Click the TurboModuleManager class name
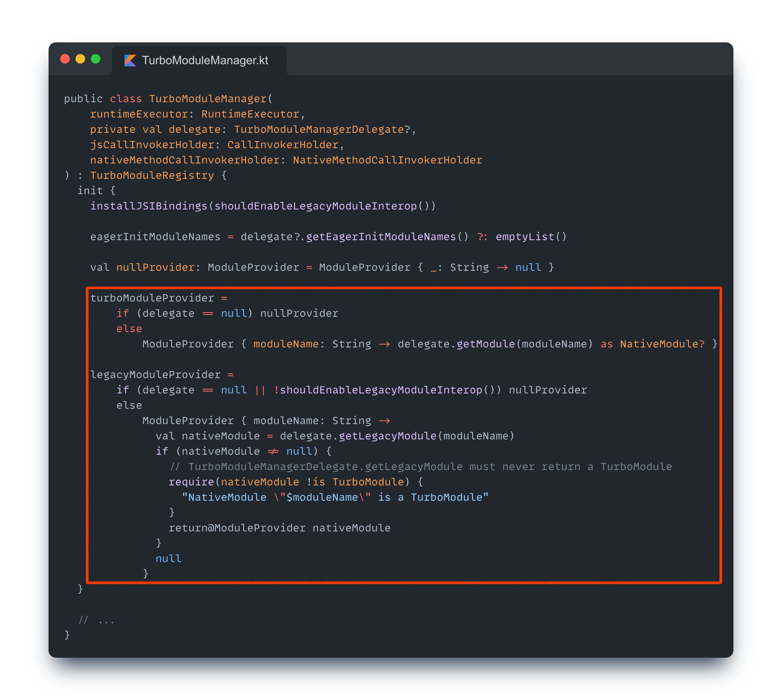782x700 pixels. tap(208, 99)
